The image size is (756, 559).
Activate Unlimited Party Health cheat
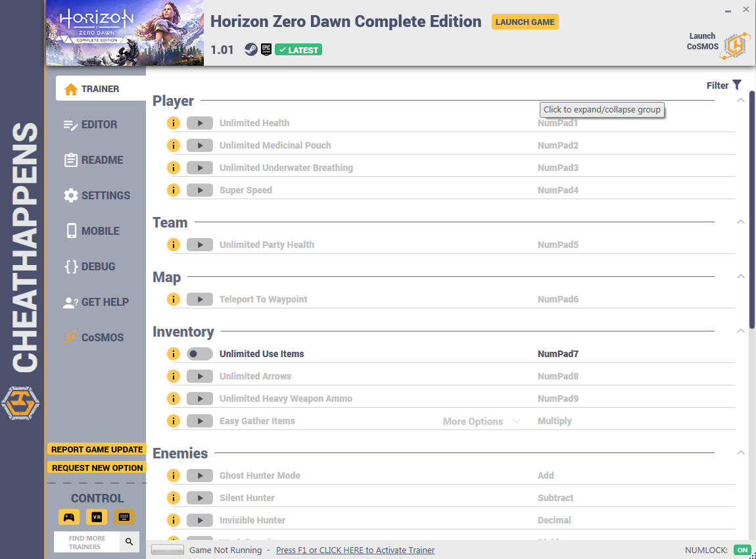point(200,245)
